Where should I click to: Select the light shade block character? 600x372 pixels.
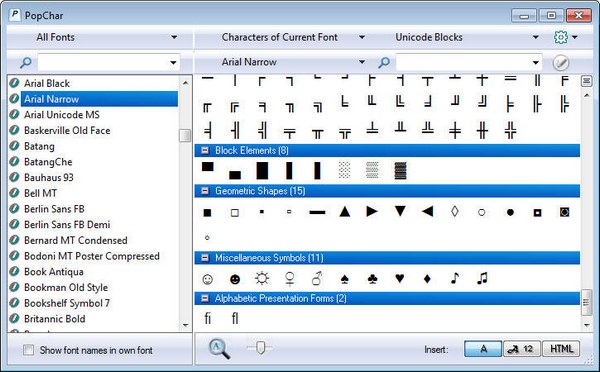point(344,170)
